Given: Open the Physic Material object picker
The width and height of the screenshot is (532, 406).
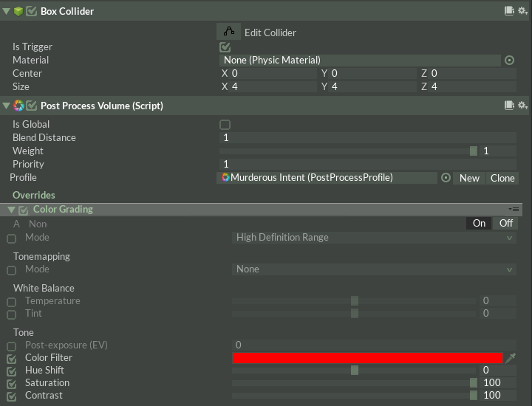Looking at the screenshot, I should point(509,61).
